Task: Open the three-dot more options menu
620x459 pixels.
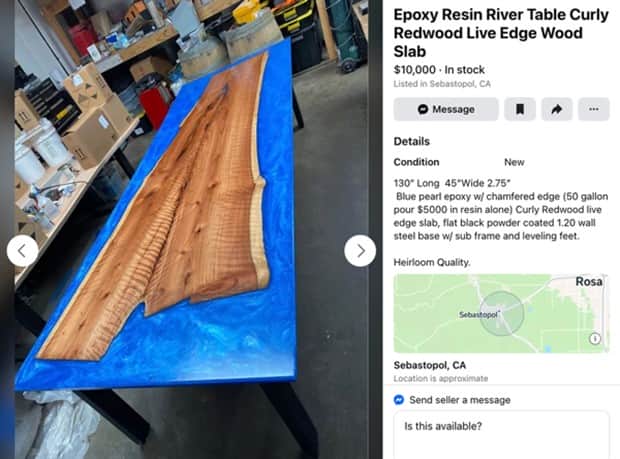Action: [594, 109]
